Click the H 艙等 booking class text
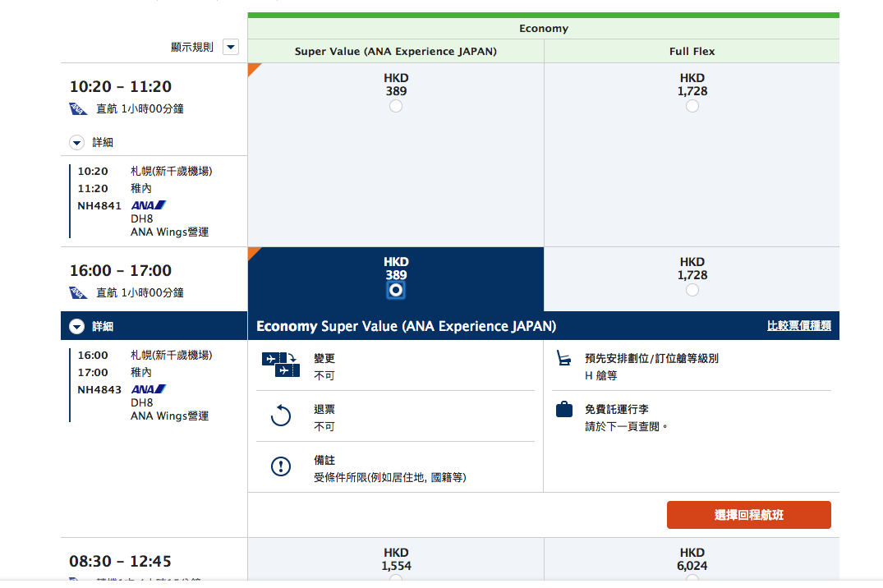The width and height of the screenshot is (883, 588). coord(601,375)
